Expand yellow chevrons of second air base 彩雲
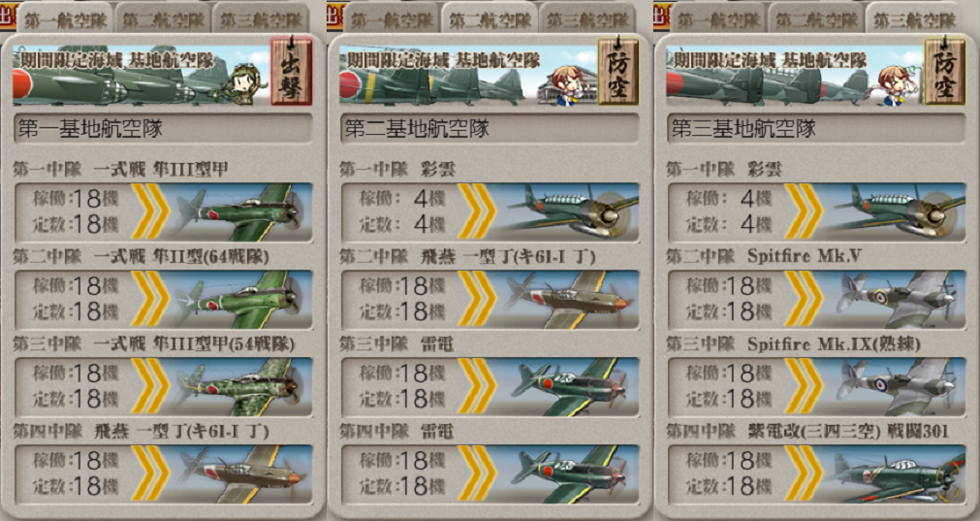 (477, 212)
